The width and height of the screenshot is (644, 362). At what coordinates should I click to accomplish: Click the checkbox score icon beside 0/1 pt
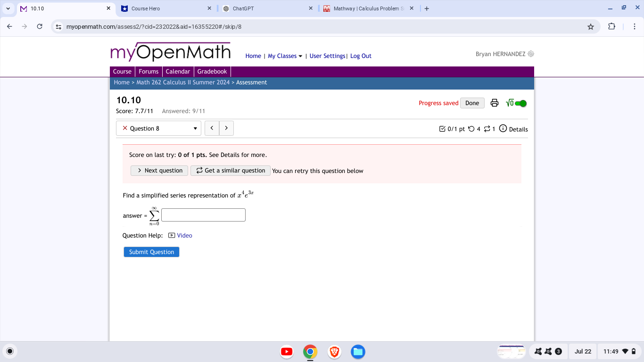442,128
